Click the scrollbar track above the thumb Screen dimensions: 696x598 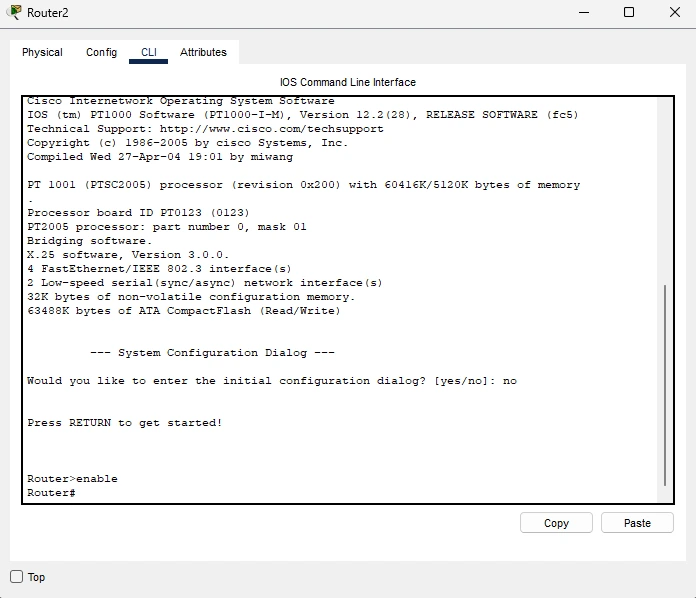pyautogui.click(x=664, y=190)
